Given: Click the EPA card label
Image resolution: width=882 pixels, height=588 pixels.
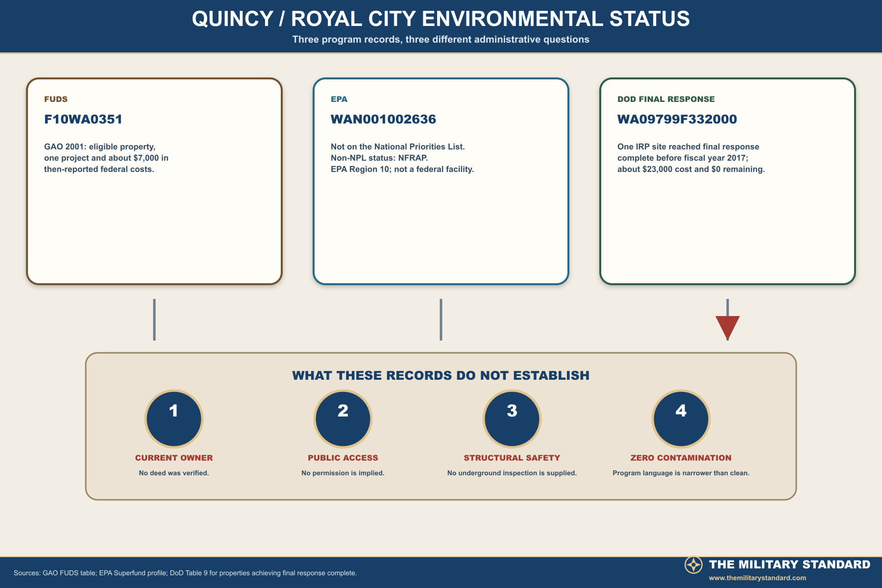Looking at the screenshot, I should pos(339,99).
